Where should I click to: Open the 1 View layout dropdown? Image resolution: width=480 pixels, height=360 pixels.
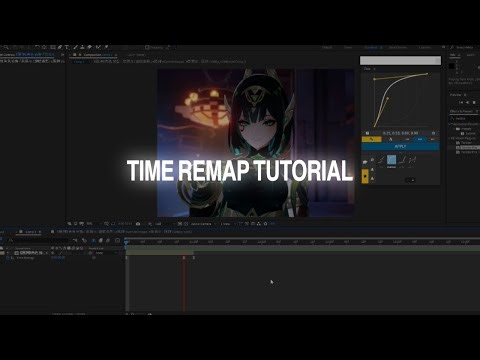pos(227,224)
